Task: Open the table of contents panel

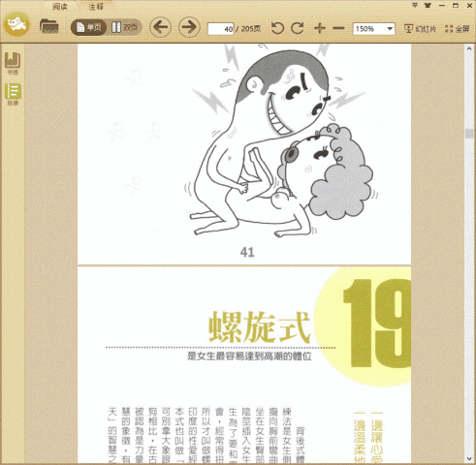Action: 13,94
